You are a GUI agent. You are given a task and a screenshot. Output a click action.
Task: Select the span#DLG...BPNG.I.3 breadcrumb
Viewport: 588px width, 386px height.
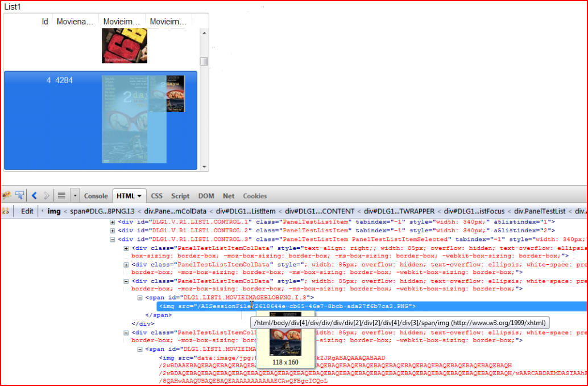coord(102,211)
